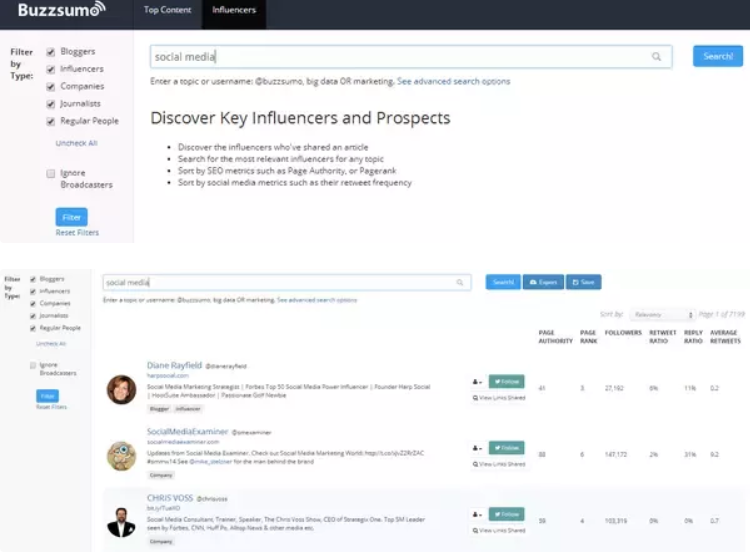Focus the lower social media search field

[287, 282]
